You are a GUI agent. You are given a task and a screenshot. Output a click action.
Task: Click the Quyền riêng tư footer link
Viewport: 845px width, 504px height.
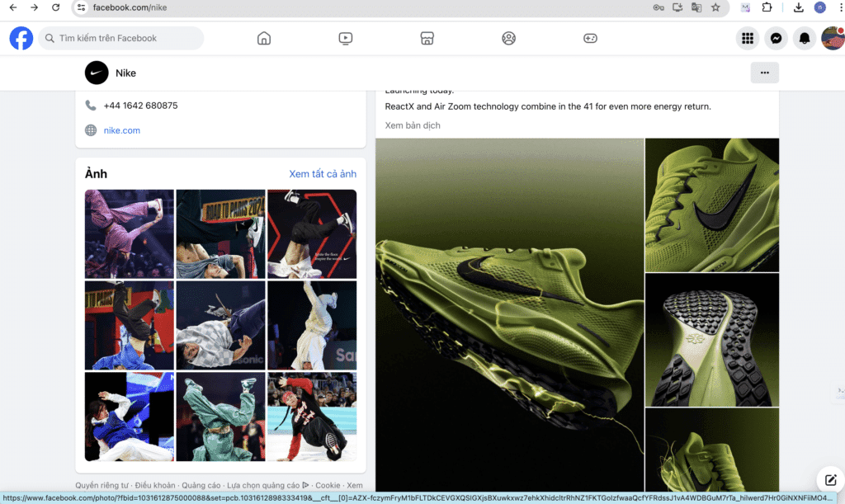101,485
